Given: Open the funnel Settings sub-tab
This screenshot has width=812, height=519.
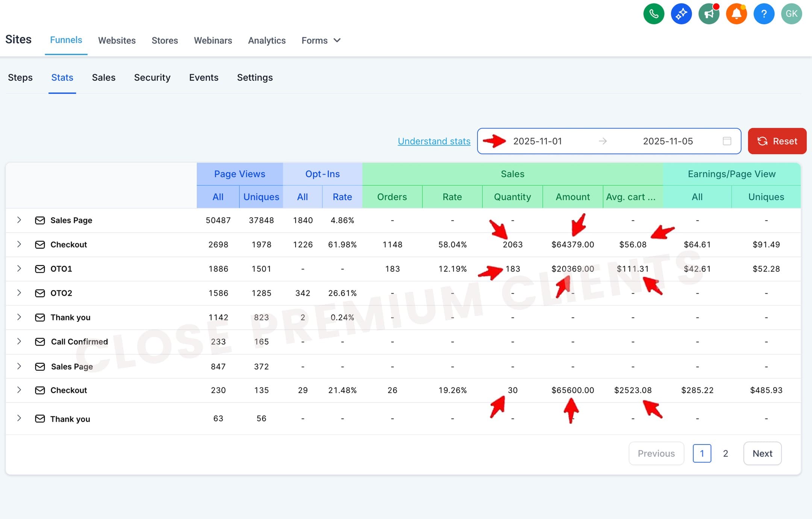Looking at the screenshot, I should coord(255,77).
